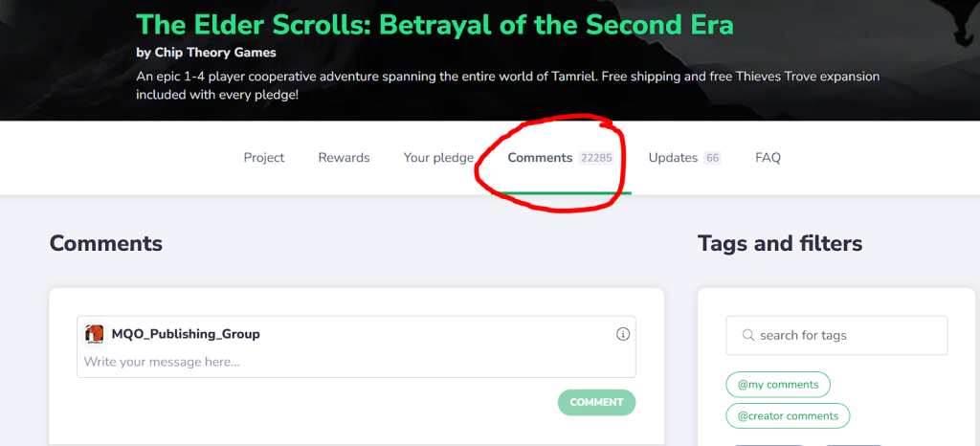Navigate to the FAQ tab

pyautogui.click(x=768, y=158)
